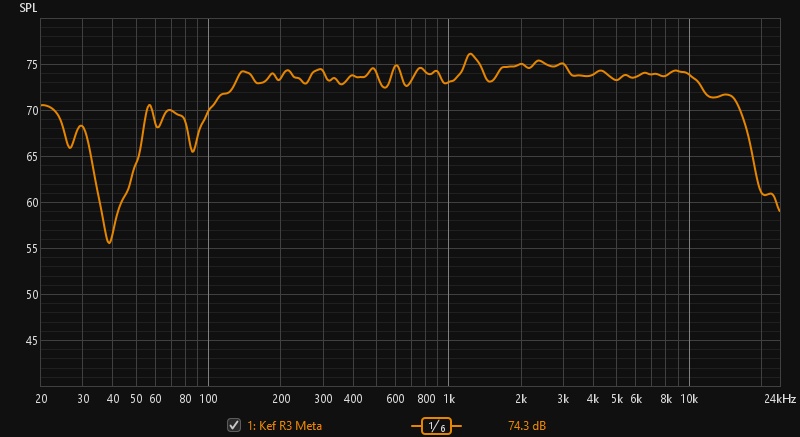Screen dimensions: 800x437
Task: Click the 74.3 dB level readout
Action: point(527,426)
